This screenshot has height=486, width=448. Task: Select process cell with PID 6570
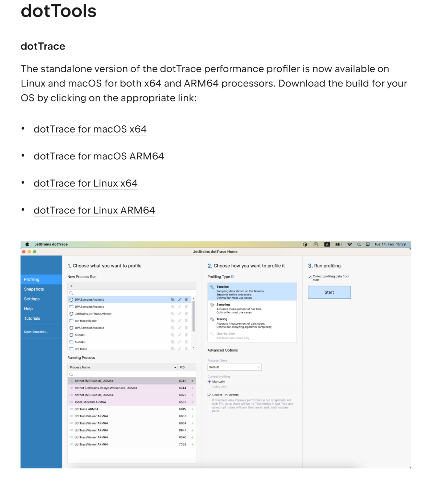click(x=183, y=437)
